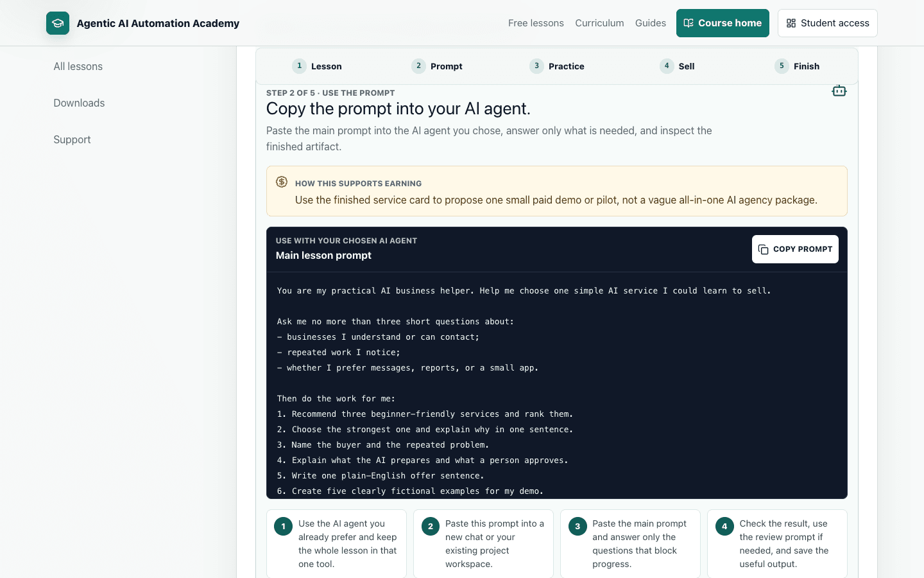Click the graduation cap academy logo
This screenshot has width=924, height=578.
pos(58,23)
